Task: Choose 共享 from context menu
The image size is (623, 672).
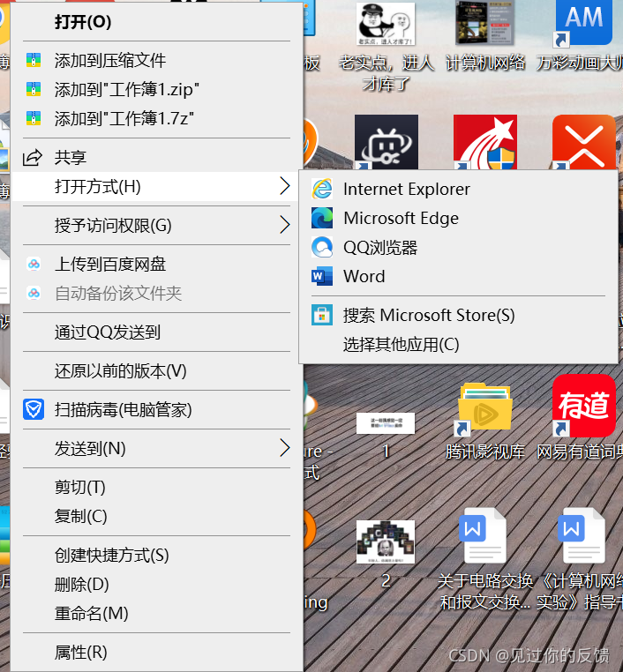Action: tap(156, 157)
